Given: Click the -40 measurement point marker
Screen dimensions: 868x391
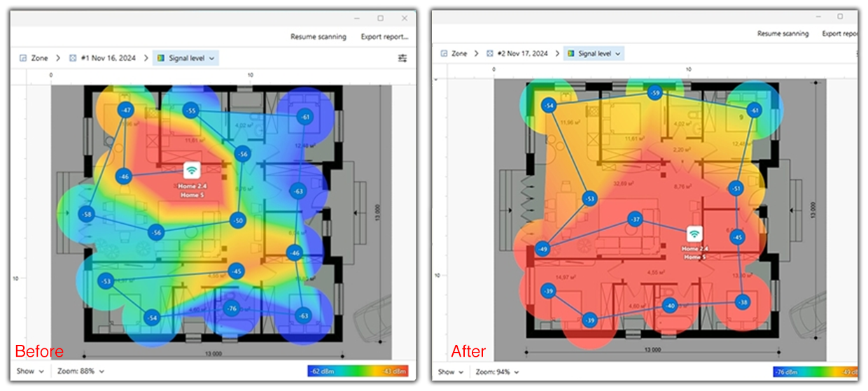Looking at the screenshot, I should click(670, 306).
